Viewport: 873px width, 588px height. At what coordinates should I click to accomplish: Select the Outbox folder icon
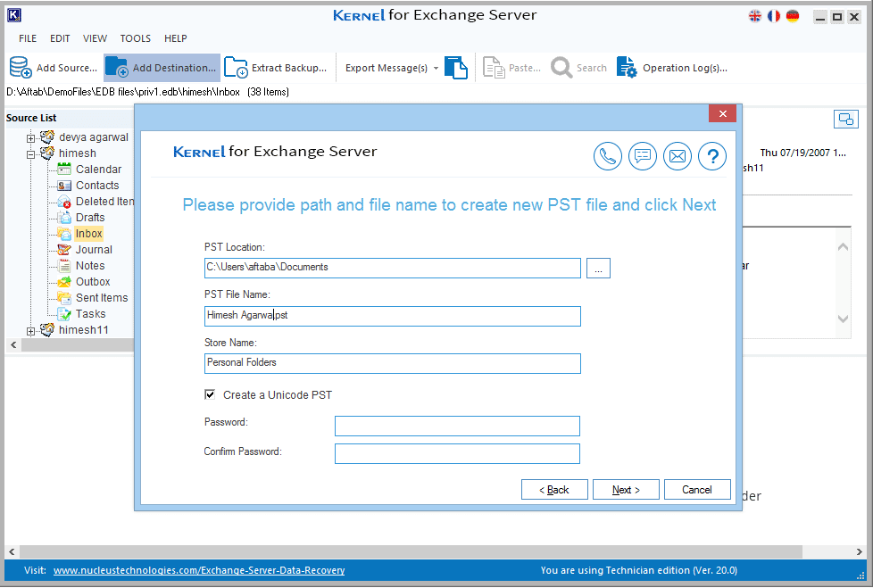[x=64, y=282]
